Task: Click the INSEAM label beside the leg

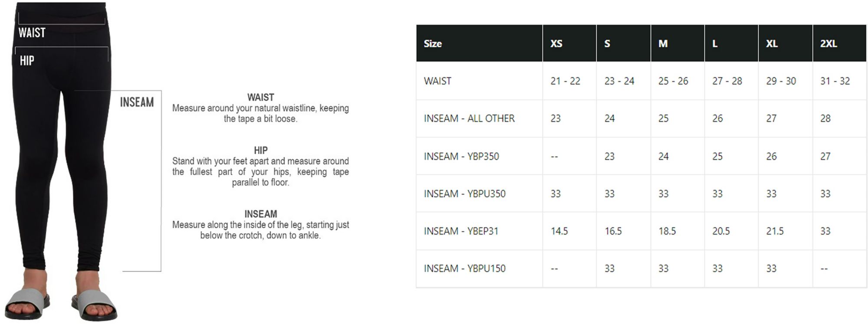Action: (x=137, y=102)
